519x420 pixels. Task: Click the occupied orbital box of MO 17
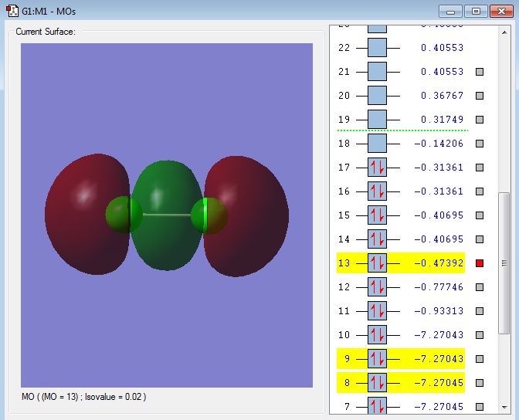(378, 168)
